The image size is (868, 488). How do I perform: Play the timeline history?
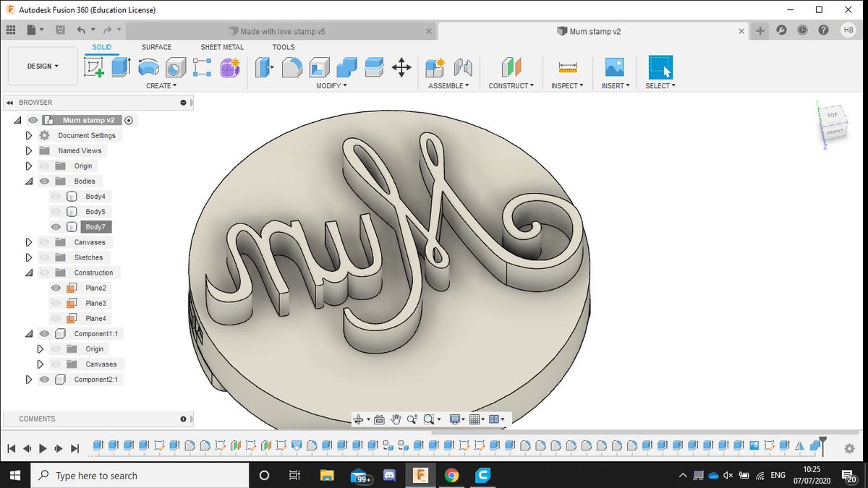[x=43, y=449]
